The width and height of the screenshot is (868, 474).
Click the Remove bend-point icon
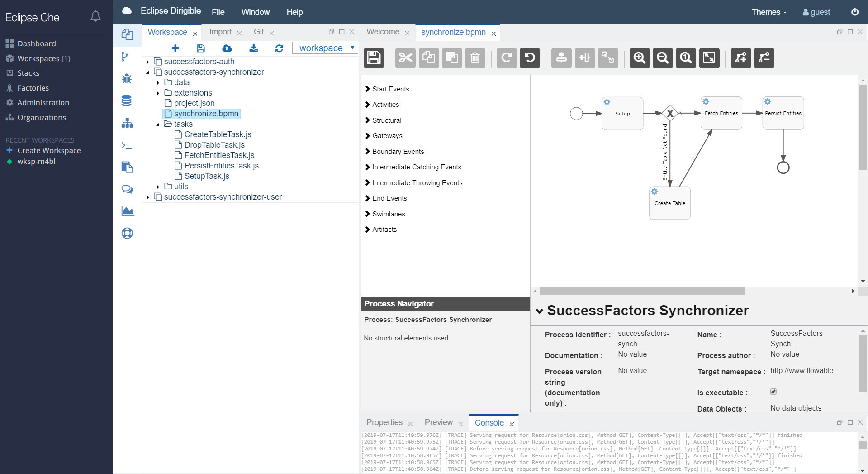tap(764, 58)
